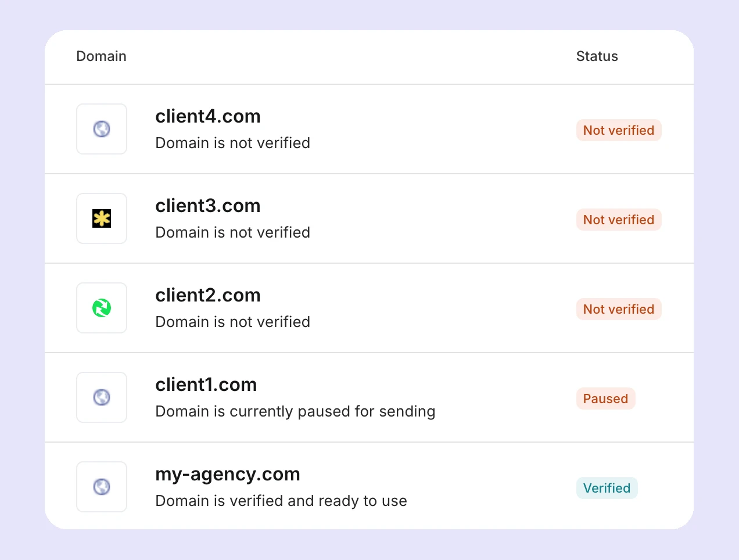
Task: Click the client1.com domain name
Action: coord(206,385)
